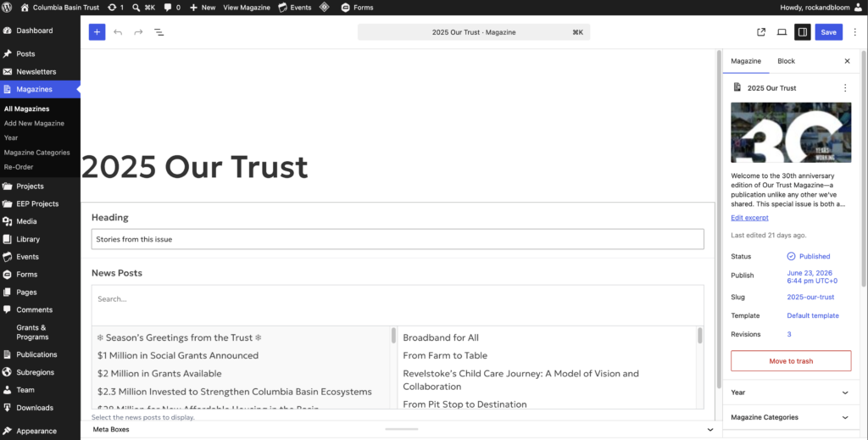Click the plus New icon in admin bar
868x440 pixels.
(x=193, y=8)
